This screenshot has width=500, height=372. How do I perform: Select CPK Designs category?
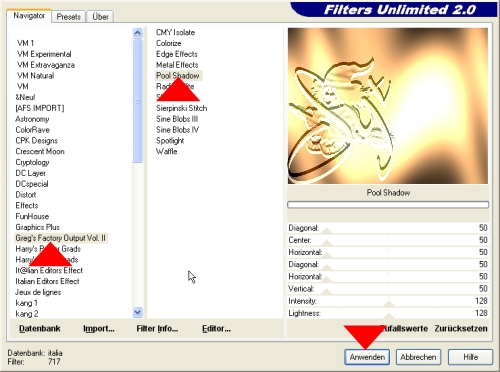37,141
